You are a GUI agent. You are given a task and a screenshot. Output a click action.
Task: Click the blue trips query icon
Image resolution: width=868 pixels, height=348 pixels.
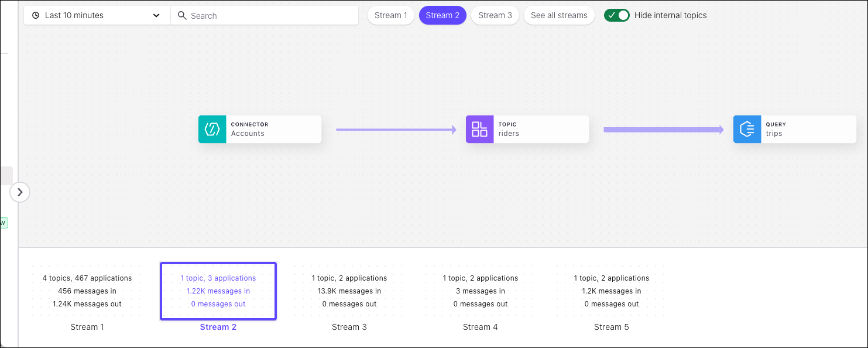tap(747, 129)
